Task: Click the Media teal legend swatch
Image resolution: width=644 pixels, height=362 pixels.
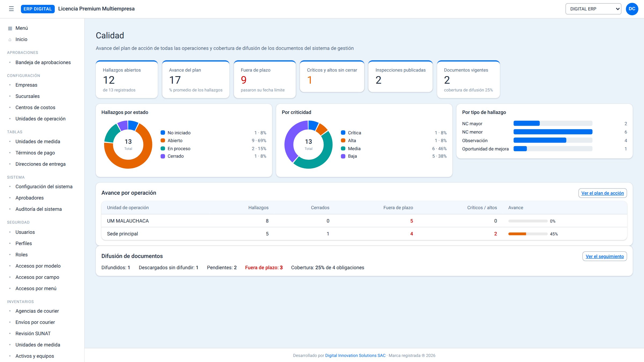Action: click(x=343, y=149)
